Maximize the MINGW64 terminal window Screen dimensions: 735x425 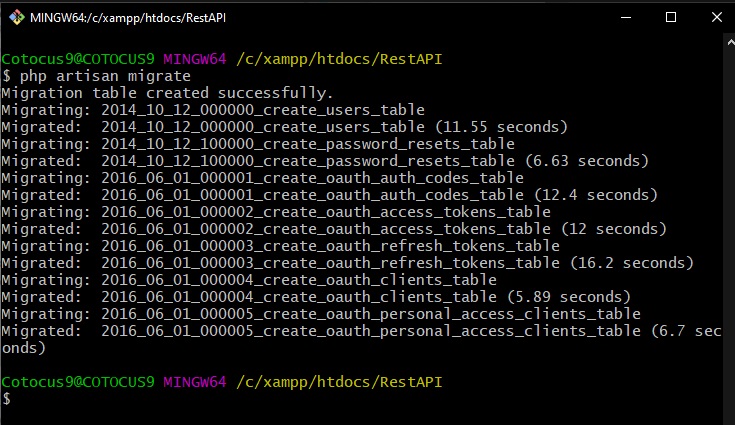(670, 16)
